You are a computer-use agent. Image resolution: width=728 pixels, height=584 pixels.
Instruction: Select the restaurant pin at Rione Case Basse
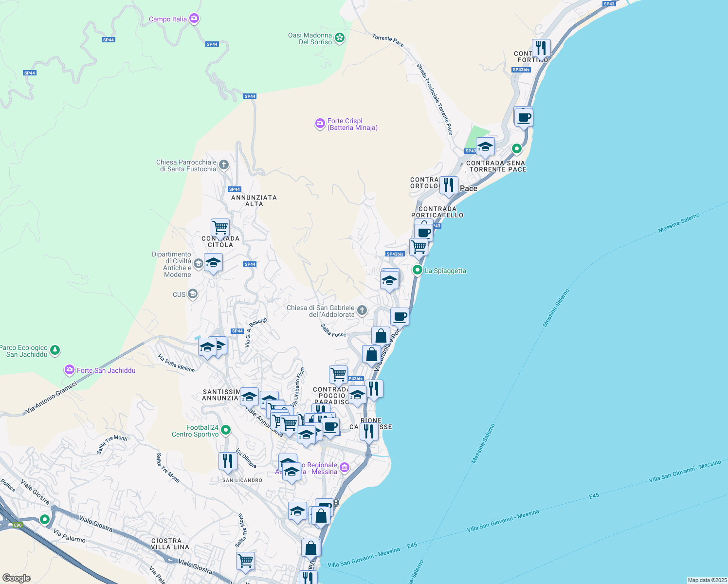(369, 432)
